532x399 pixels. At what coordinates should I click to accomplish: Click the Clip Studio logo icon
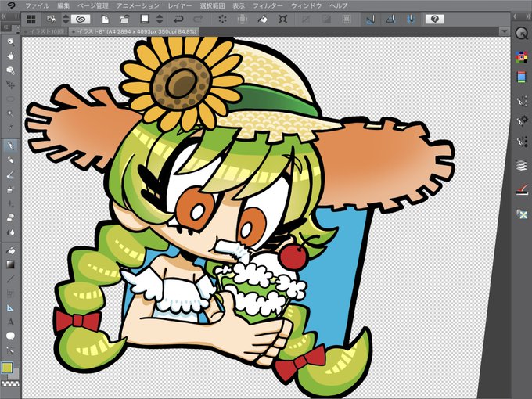[x=11, y=5]
